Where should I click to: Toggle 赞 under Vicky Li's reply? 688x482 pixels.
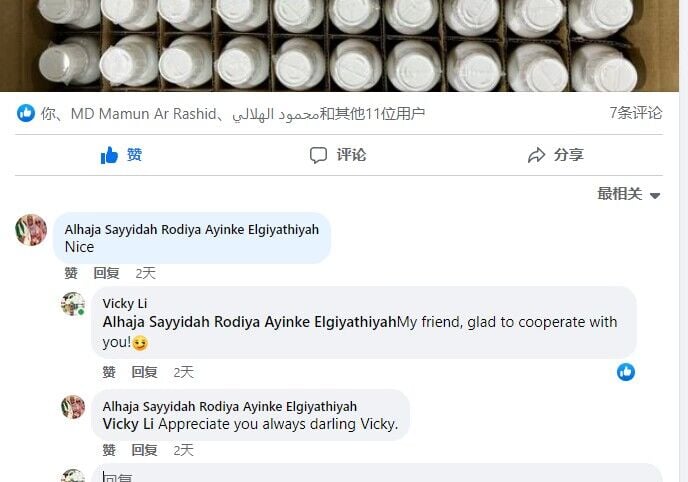point(109,372)
